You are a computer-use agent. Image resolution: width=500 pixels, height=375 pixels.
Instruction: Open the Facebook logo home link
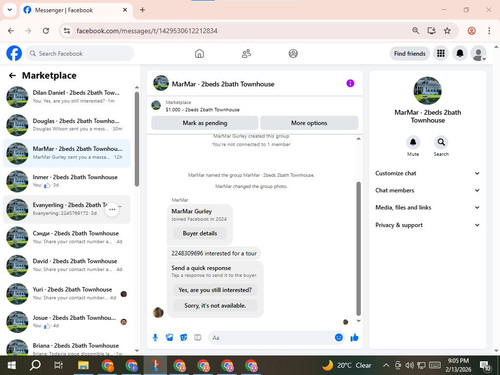[x=14, y=53]
